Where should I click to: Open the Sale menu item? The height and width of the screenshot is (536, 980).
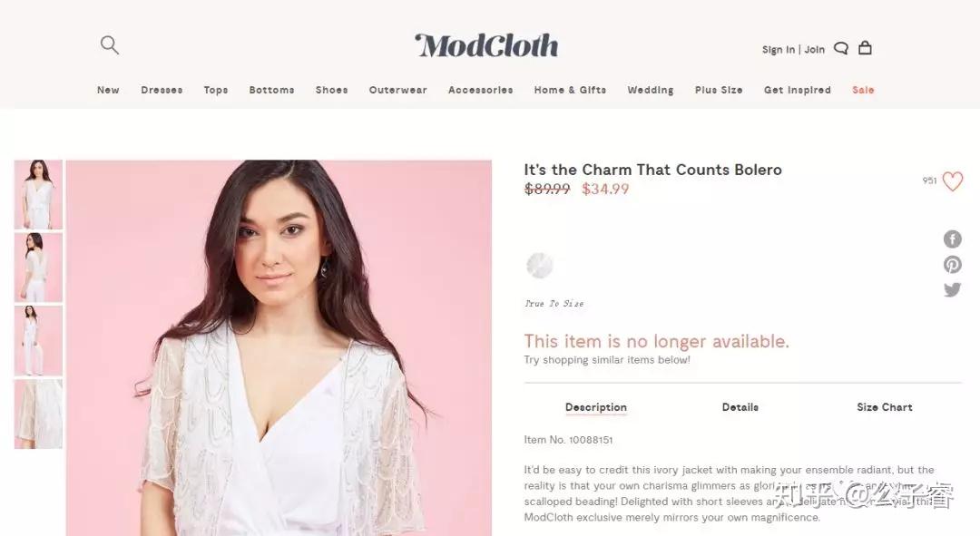click(863, 90)
